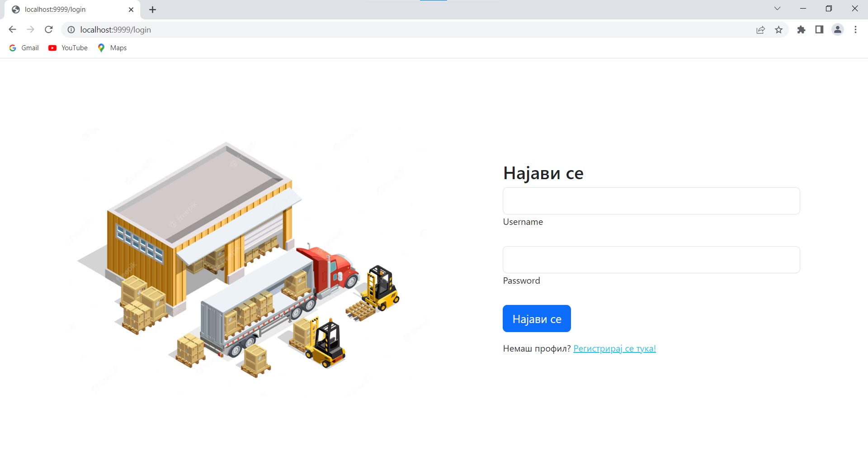Open the Chrome profile avatar
Screen dimensions: 868x466
pyautogui.click(x=837, y=30)
